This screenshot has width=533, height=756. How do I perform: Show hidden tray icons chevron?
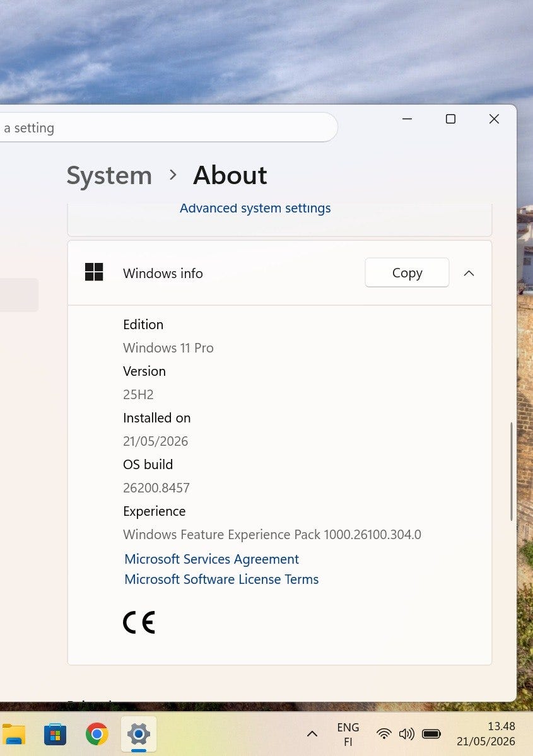pyautogui.click(x=312, y=735)
